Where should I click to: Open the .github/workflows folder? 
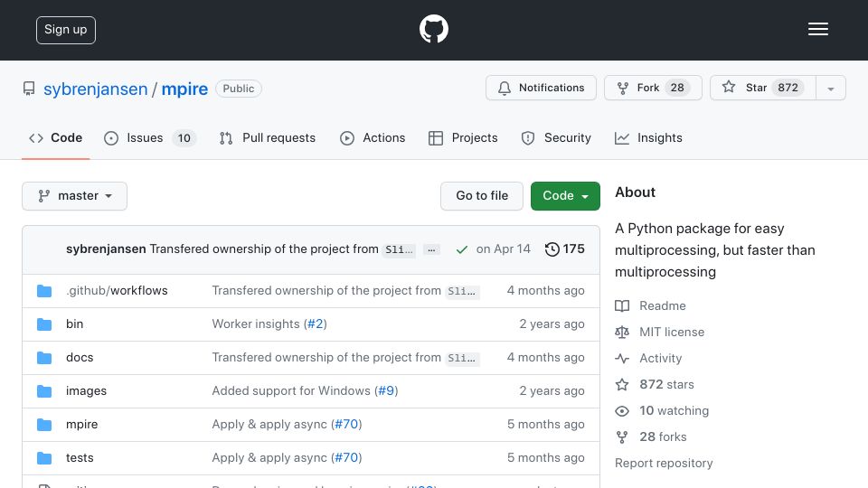click(x=117, y=290)
